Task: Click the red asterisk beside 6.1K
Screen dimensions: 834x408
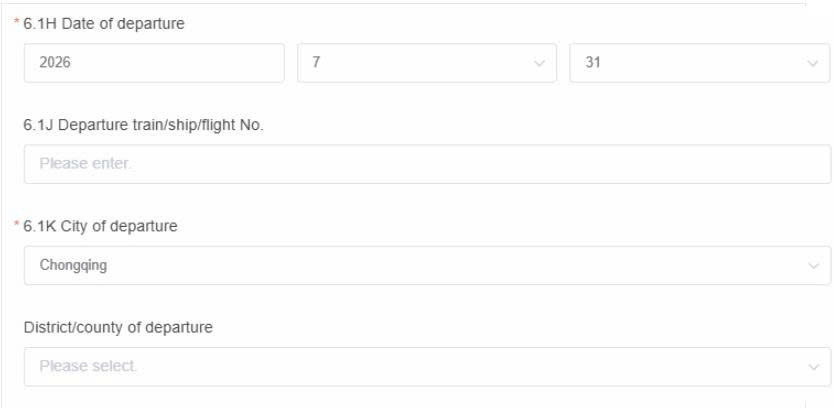Action: pos(28,227)
